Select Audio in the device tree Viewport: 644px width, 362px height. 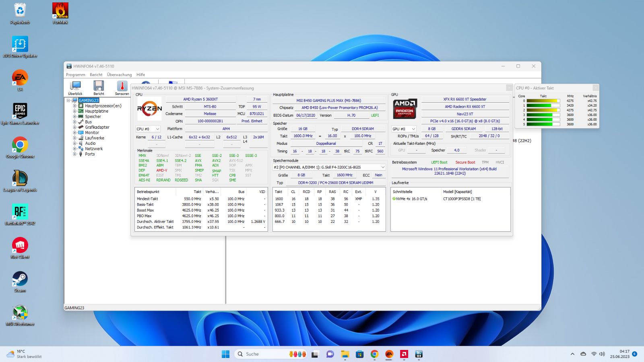(x=90, y=143)
